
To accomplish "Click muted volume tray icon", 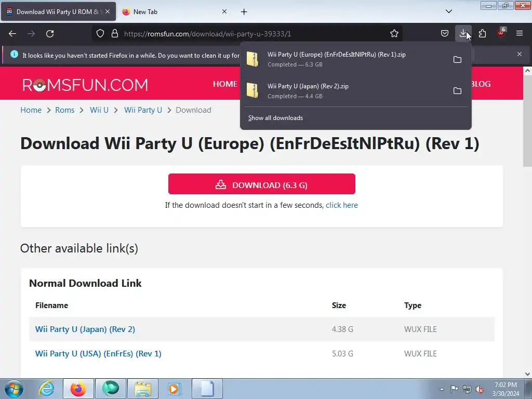I will [480, 389].
